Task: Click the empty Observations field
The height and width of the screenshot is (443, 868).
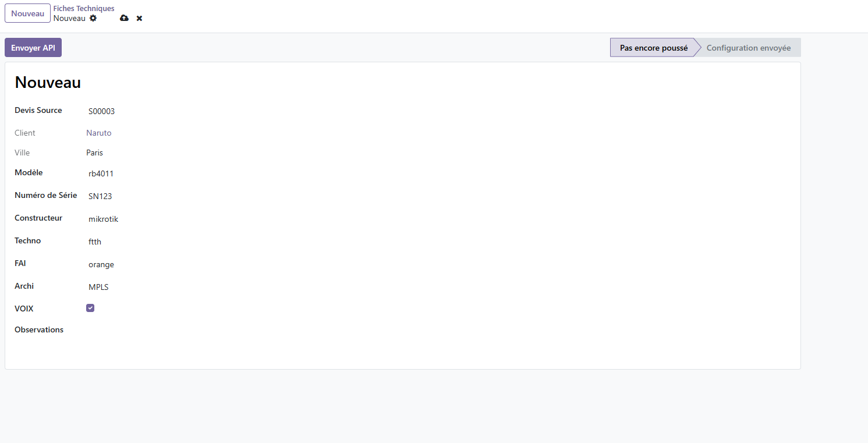Action: (233, 331)
